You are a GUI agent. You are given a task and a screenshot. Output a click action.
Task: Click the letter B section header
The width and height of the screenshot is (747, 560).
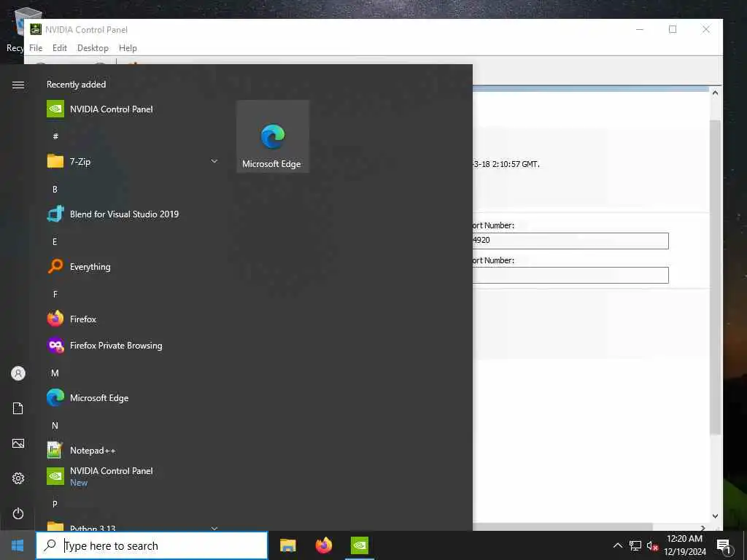pyautogui.click(x=55, y=189)
